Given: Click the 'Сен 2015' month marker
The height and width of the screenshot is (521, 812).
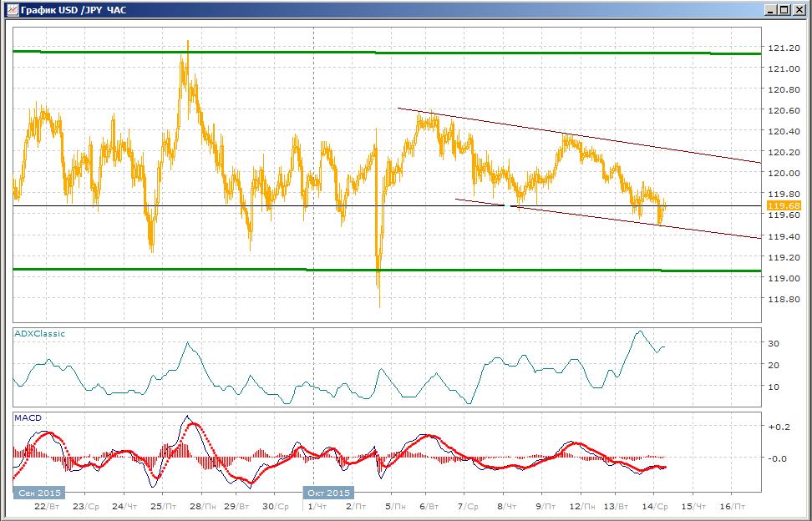Looking at the screenshot, I should pos(38,493).
